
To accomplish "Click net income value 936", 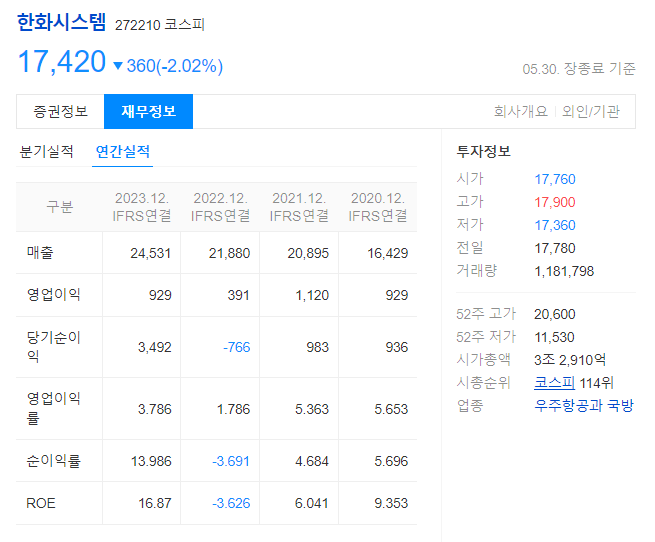I will pyautogui.click(x=396, y=347).
